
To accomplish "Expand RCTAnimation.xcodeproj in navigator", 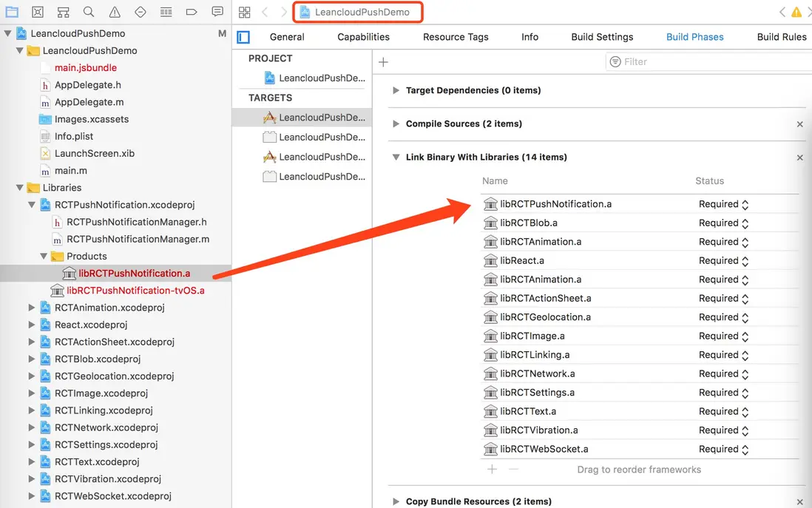I will click(32, 307).
